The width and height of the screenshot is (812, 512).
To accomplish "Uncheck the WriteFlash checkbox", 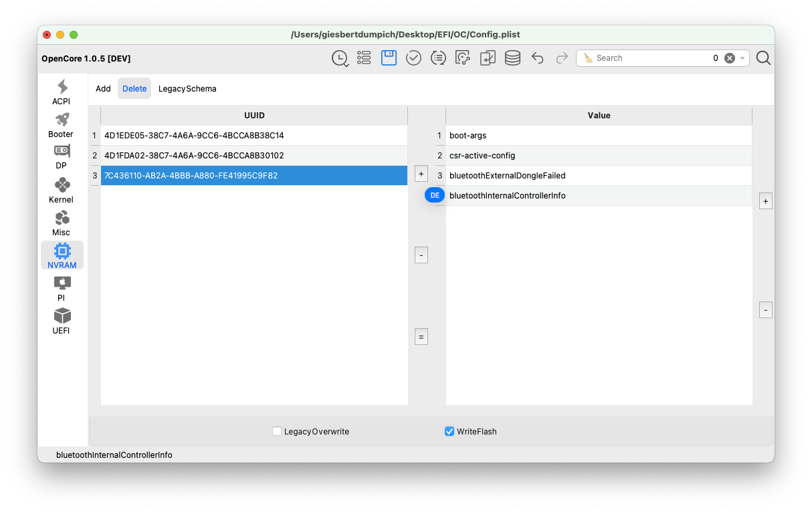I will [x=449, y=431].
